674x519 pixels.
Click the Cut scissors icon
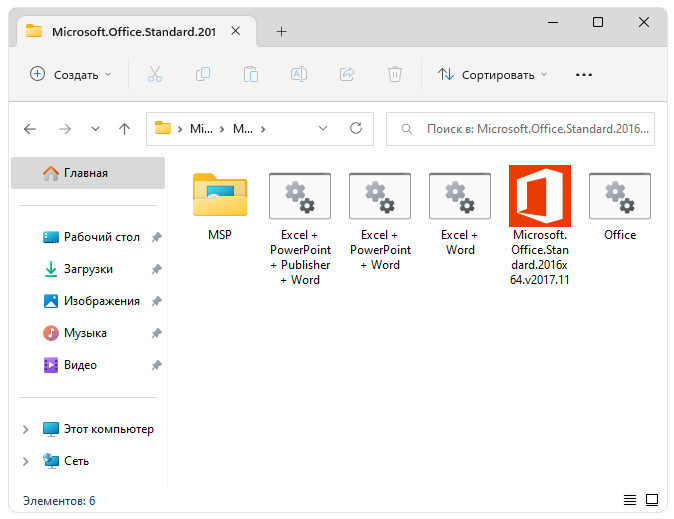154,74
